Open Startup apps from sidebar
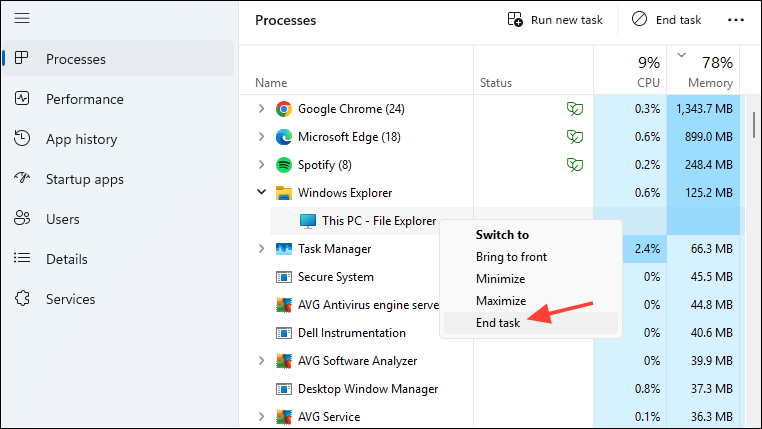 point(84,179)
